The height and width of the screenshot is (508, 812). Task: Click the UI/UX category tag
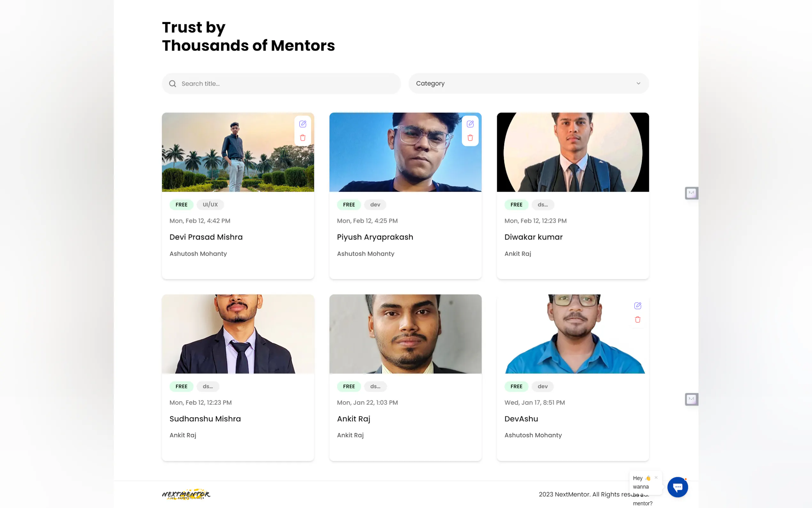click(210, 205)
